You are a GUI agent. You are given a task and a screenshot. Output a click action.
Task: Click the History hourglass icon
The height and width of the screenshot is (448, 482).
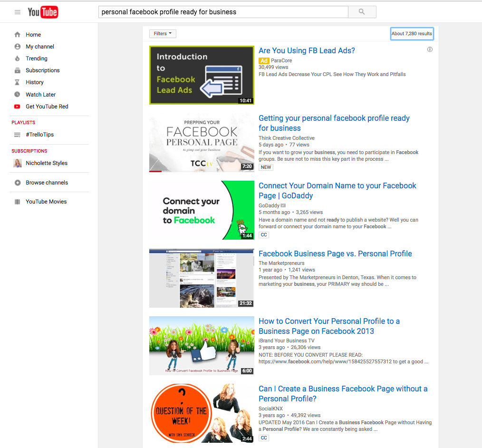point(17,82)
